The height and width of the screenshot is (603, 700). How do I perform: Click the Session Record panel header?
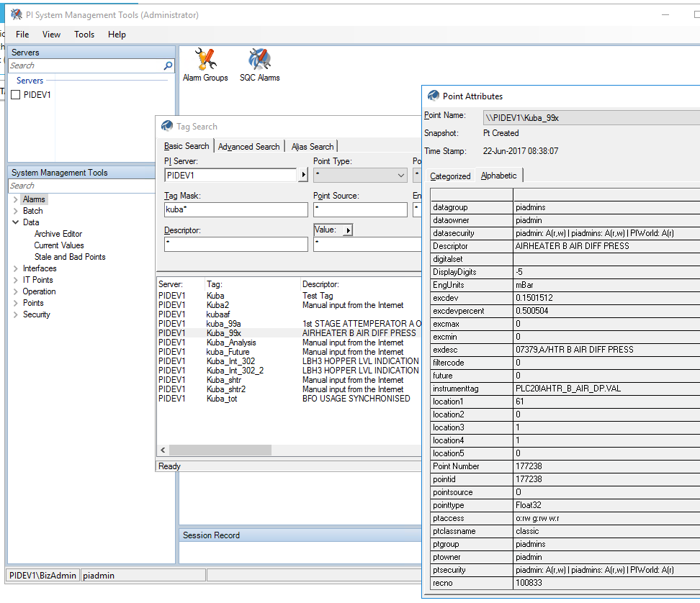tap(300, 535)
